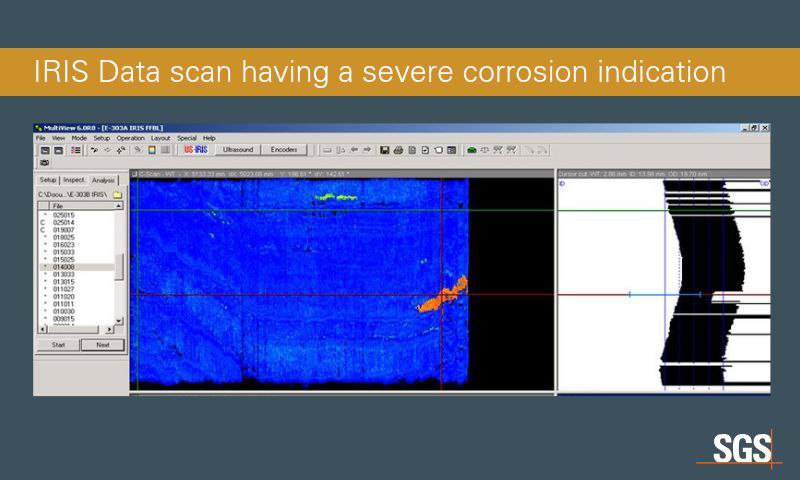
Task: Click the cursor cross tool icon
Action: pyautogui.click(x=121, y=150)
